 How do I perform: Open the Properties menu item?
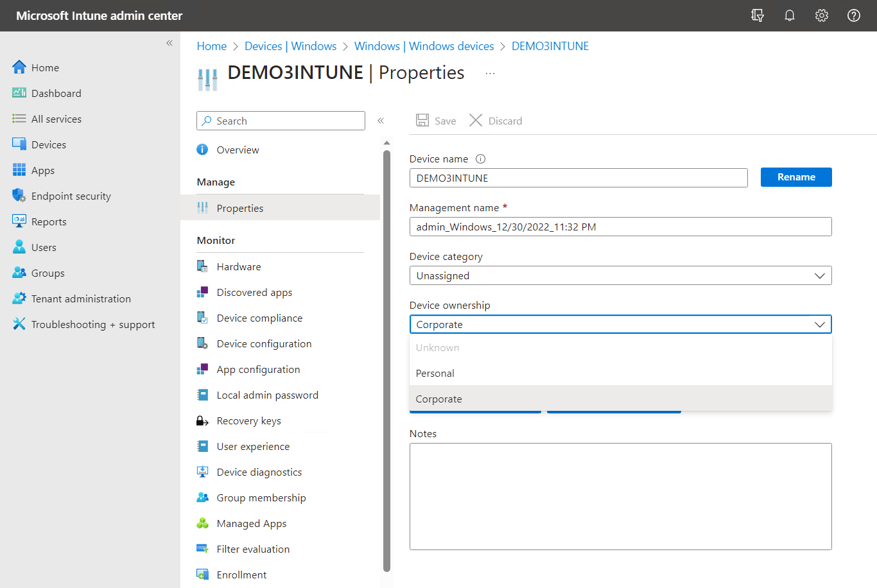coord(280,208)
